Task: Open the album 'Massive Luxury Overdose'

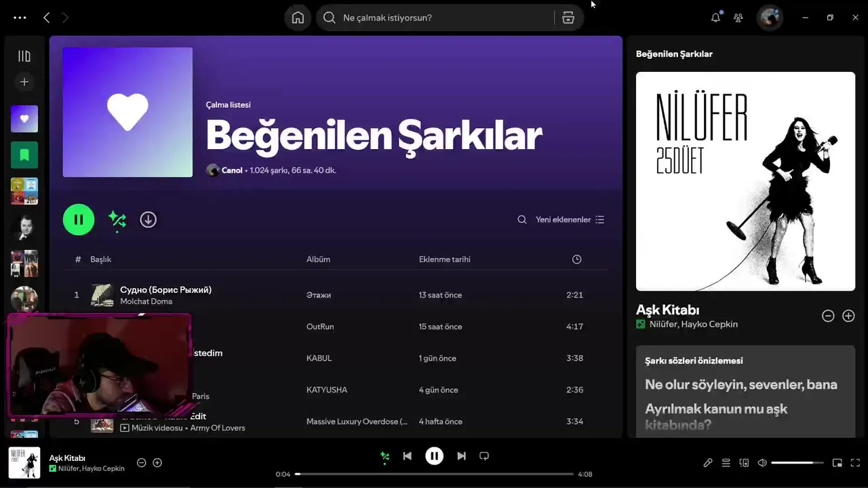Action: [x=357, y=422]
